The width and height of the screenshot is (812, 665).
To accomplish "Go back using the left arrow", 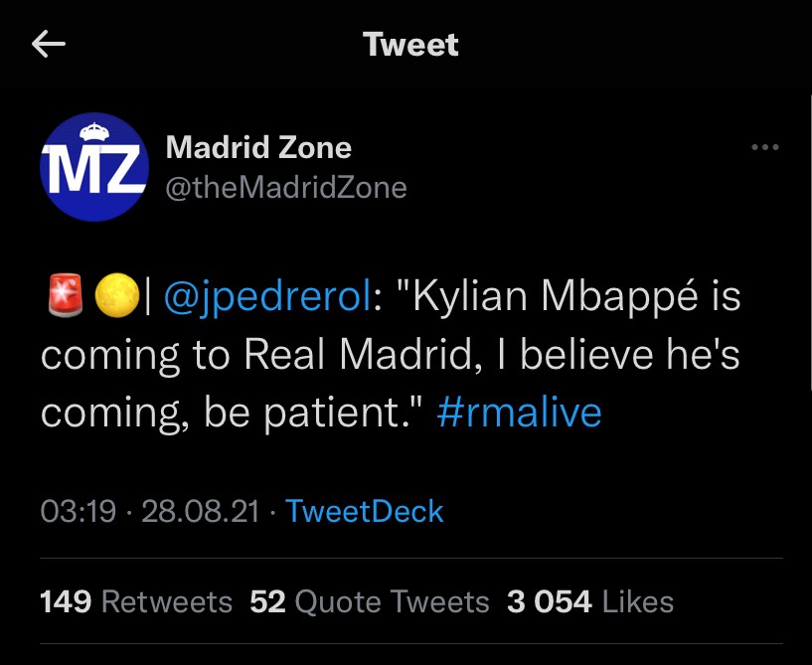I will pyautogui.click(x=49, y=44).
